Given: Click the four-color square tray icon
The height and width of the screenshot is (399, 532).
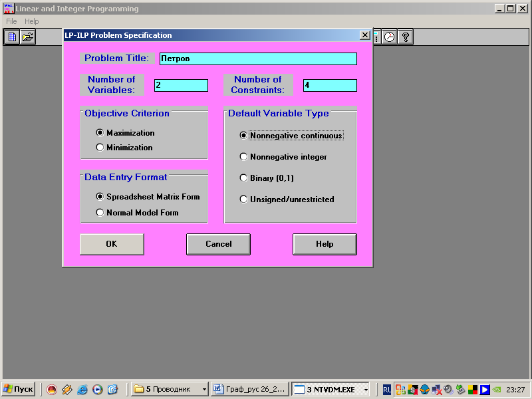Looking at the screenshot, I should point(473,390).
